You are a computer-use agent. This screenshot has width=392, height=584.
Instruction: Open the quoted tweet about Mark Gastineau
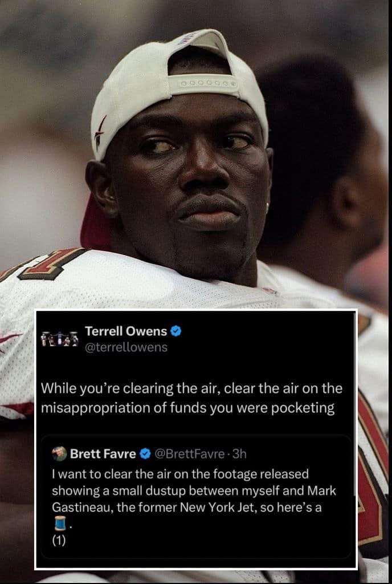pyautogui.click(x=196, y=497)
